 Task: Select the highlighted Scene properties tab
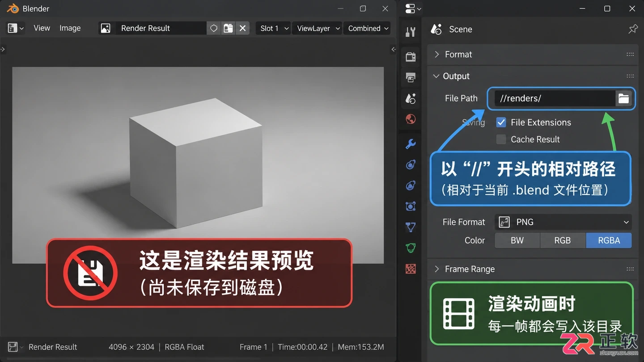coord(411,98)
